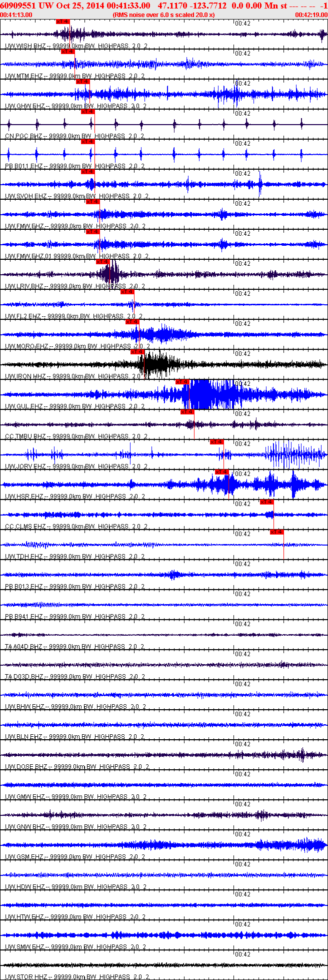Image resolution: width=328 pixels, height=980 pixels.
Task: Click the pick marker on UW.HSR trace
Action: tap(221, 472)
